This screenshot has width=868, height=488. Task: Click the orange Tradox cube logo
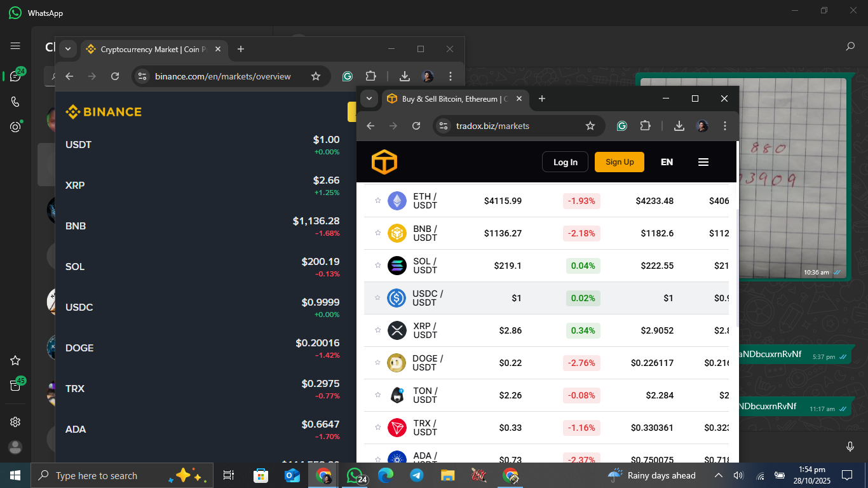pos(384,162)
